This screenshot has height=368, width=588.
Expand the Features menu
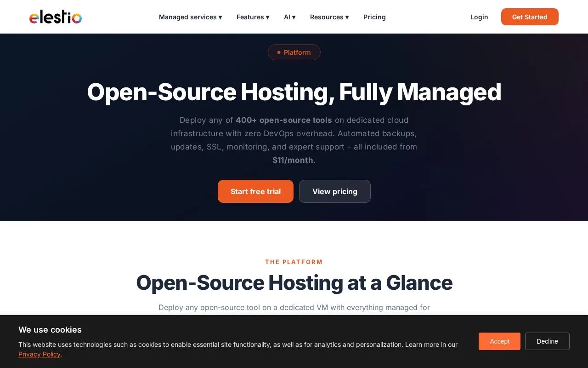click(x=253, y=17)
